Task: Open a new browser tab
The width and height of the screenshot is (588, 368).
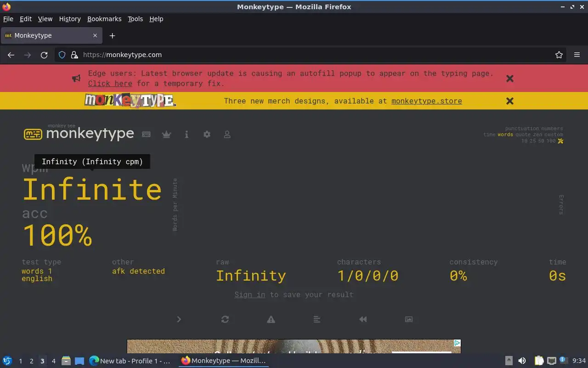Action: pos(112,35)
